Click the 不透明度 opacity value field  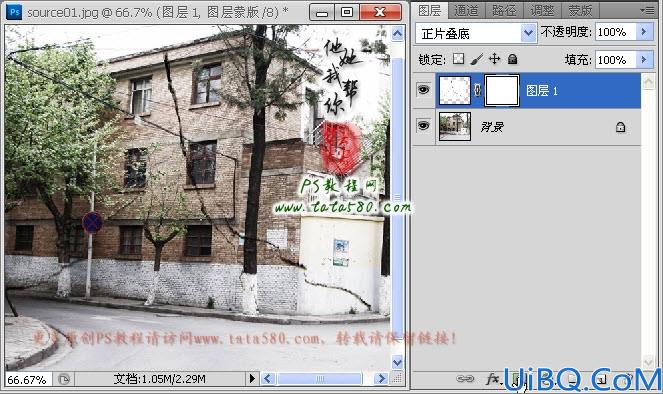[615, 32]
